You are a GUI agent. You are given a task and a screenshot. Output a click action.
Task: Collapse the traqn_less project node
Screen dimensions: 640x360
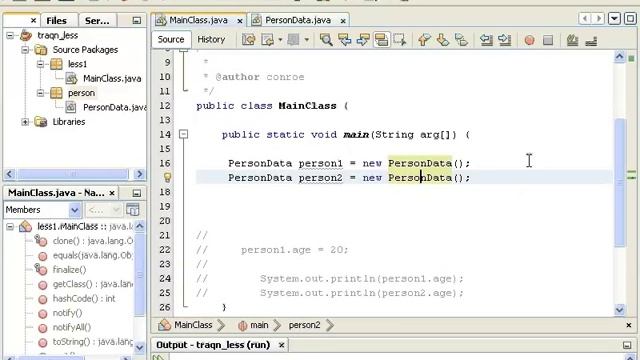[x=10, y=35]
